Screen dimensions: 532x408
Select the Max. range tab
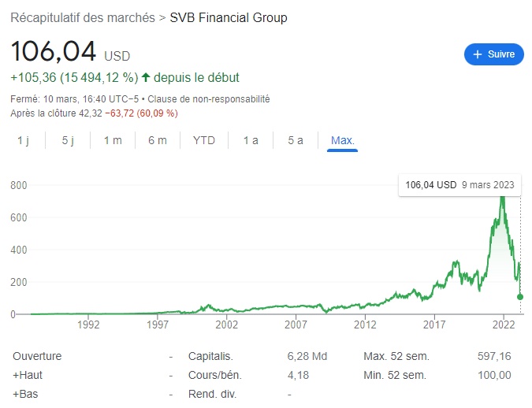[x=343, y=140]
